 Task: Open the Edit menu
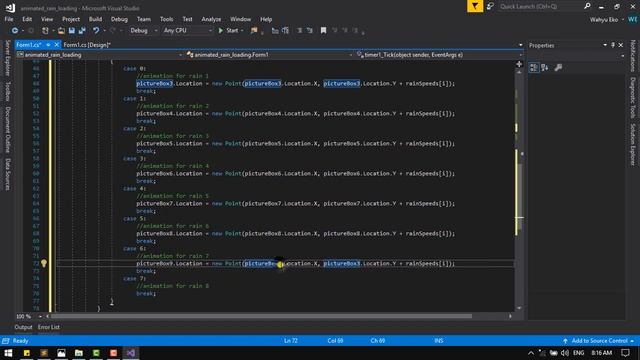click(27, 19)
